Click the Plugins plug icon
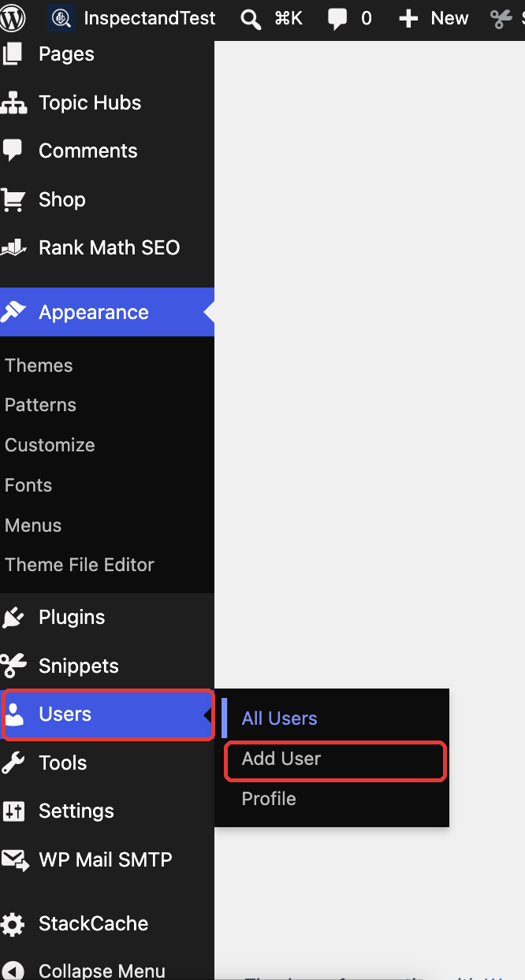 [13, 618]
